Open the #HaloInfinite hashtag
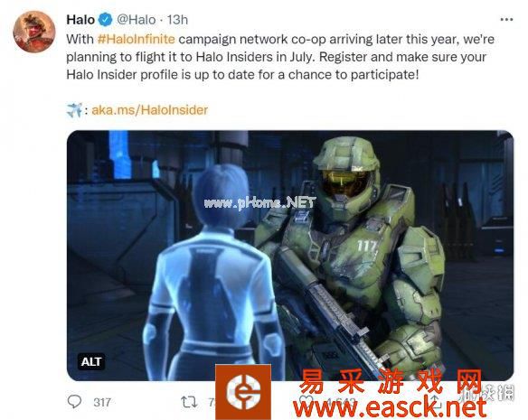The image size is (528, 420). [136, 39]
